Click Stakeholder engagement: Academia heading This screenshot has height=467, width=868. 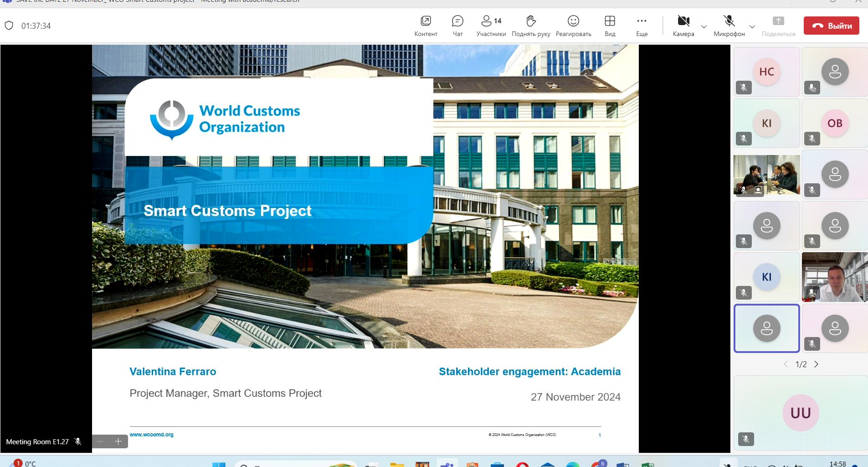[x=529, y=372]
